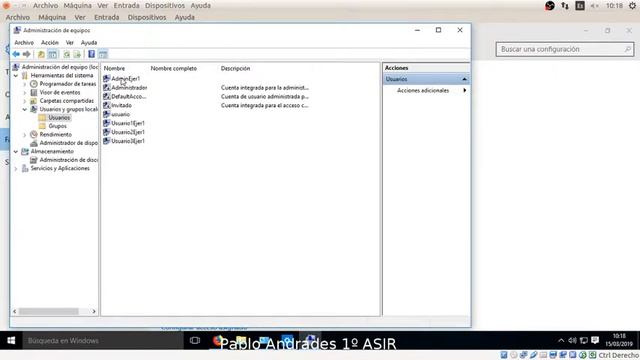640x360 pixels.
Task: Click the tree pane horizontal scrollbar thumb
Action: tap(49, 311)
